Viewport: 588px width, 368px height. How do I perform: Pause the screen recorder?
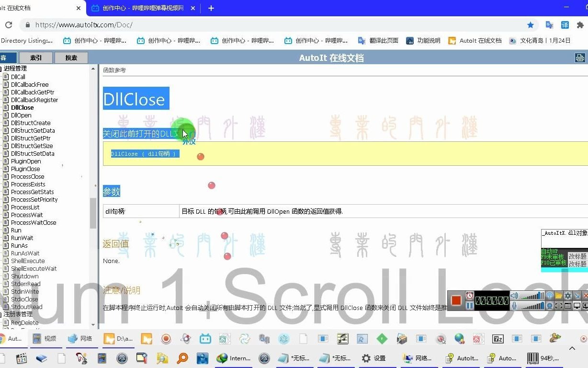(x=470, y=306)
